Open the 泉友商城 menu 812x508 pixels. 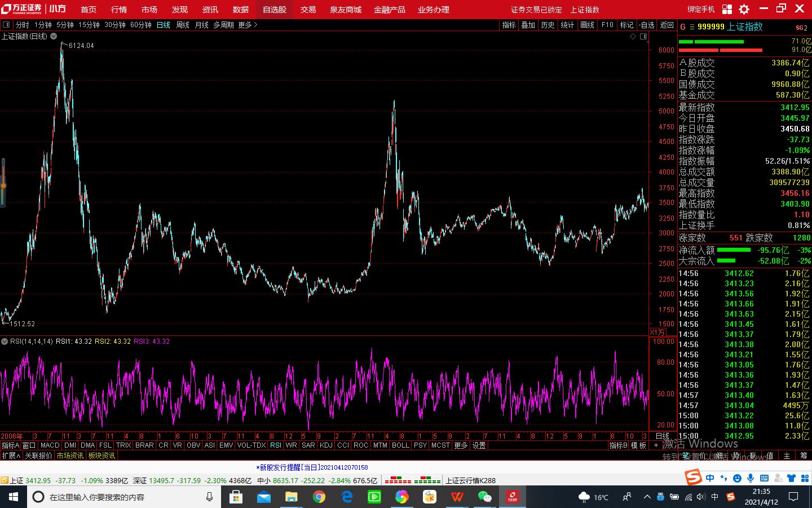click(x=346, y=10)
